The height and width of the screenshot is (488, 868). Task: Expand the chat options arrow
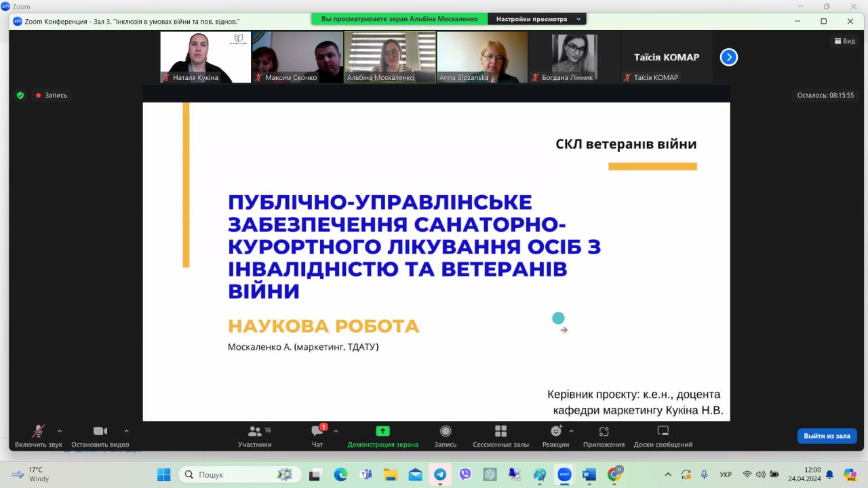(x=336, y=431)
